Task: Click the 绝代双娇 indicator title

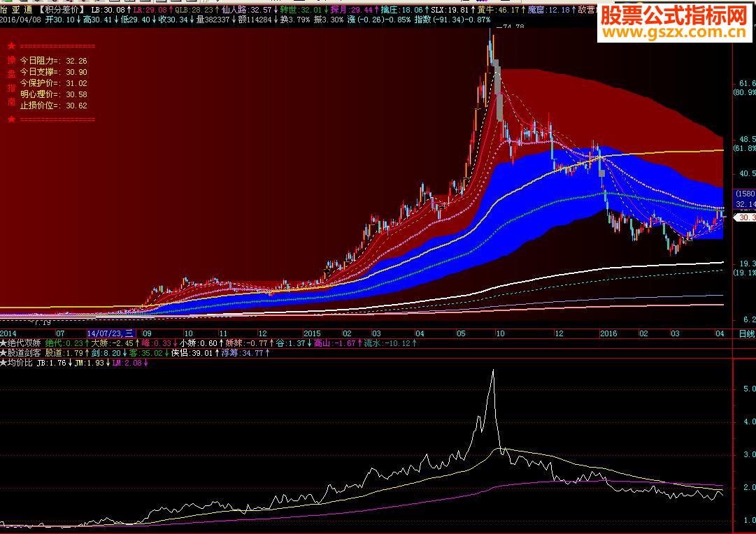Action: [21, 343]
